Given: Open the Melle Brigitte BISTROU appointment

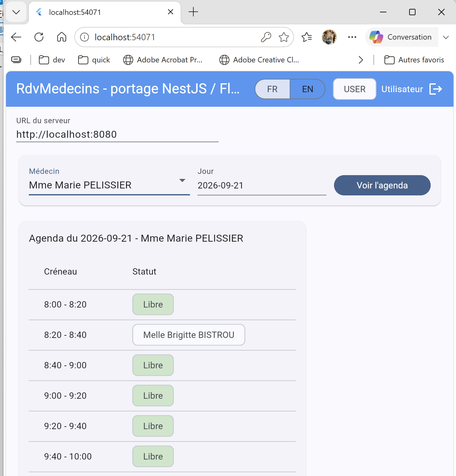Looking at the screenshot, I should pyautogui.click(x=189, y=335).
